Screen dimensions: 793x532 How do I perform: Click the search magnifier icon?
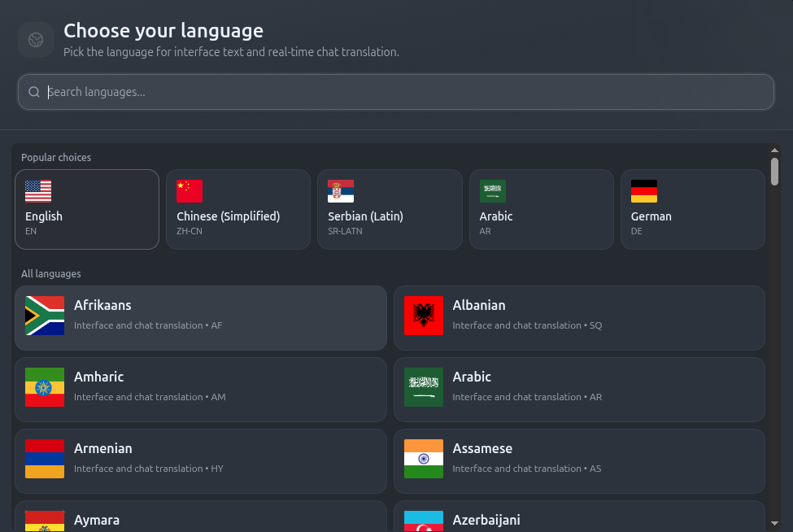point(34,92)
